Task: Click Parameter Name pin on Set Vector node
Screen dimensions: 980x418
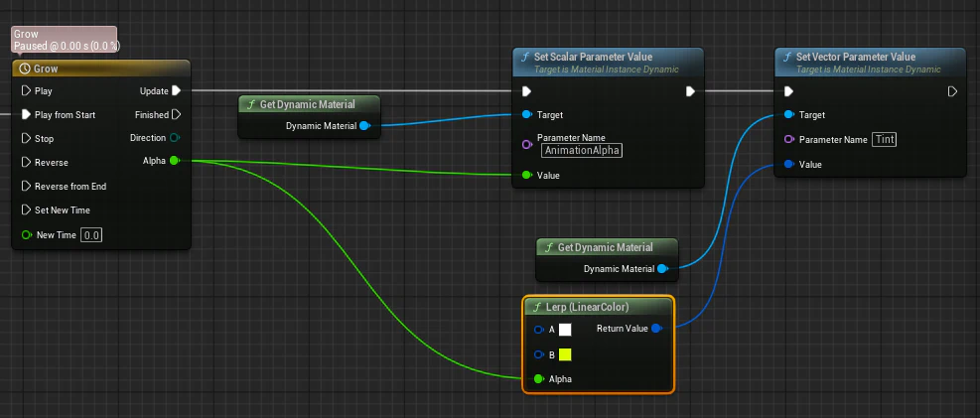Action: click(788, 139)
